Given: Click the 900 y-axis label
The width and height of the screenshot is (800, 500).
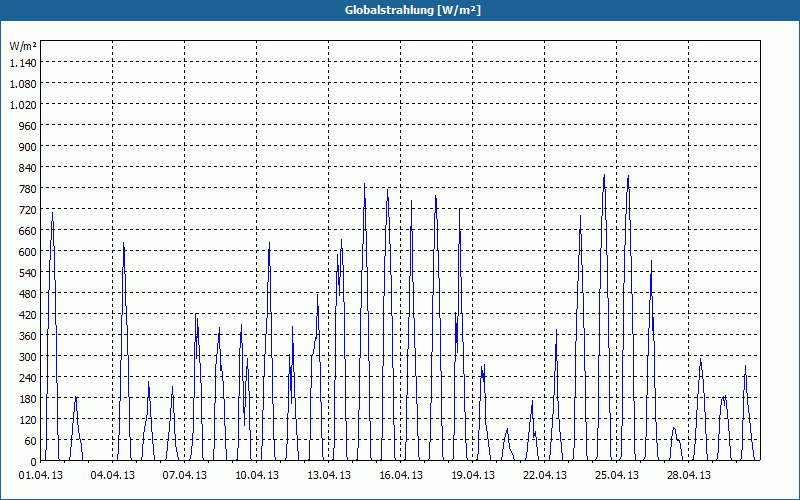Looking at the screenshot, I should coord(29,146).
